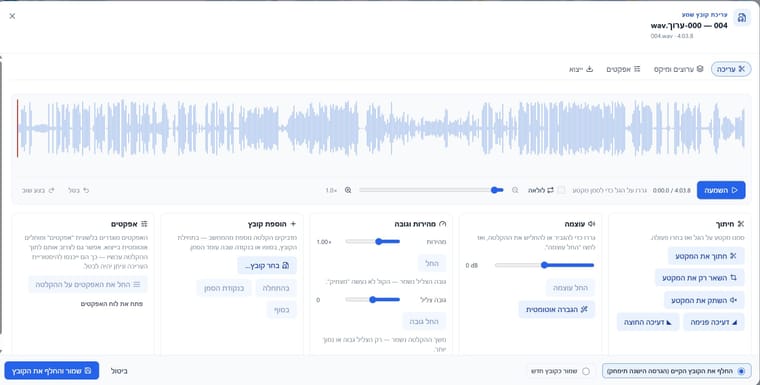Apply fade out (דעיכה החוצה)

pyautogui.click(x=648, y=322)
